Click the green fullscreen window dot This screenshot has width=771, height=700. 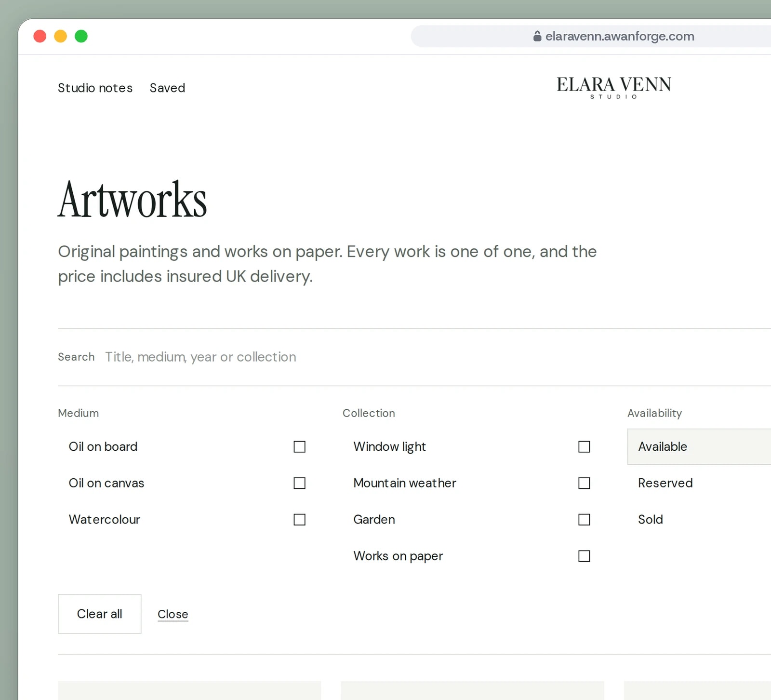81,36
